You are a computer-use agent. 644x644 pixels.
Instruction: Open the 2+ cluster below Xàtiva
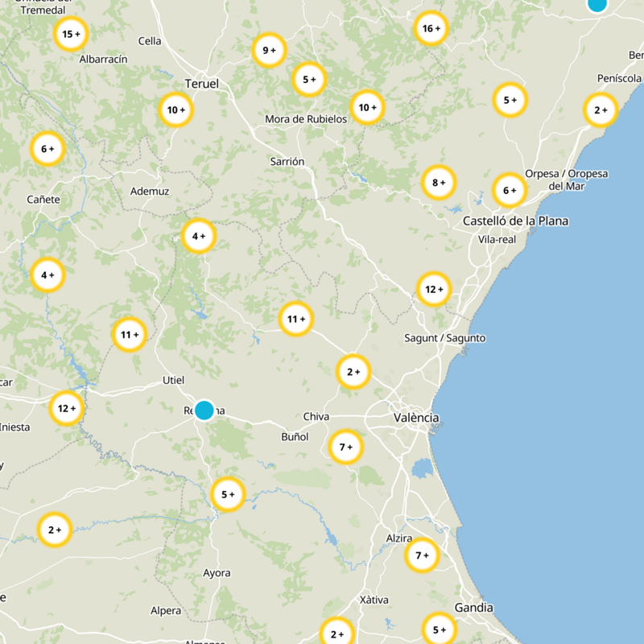[336, 634]
